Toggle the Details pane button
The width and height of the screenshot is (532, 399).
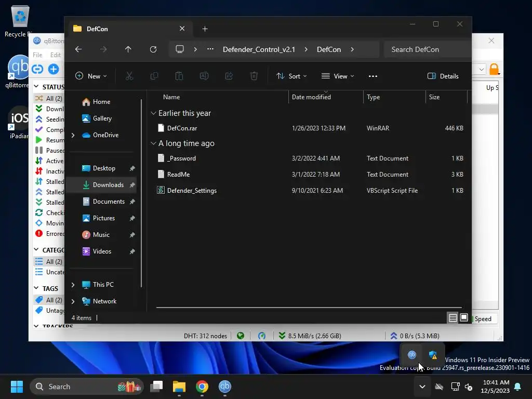pyautogui.click(x=443, y=76)
